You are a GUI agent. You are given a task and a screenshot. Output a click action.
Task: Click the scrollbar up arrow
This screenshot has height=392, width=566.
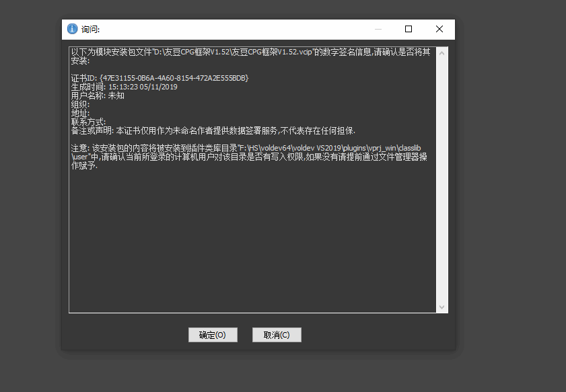pos(442,52)
